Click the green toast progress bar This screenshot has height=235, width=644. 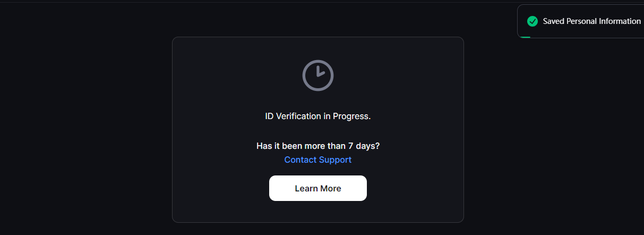point(525,37)
